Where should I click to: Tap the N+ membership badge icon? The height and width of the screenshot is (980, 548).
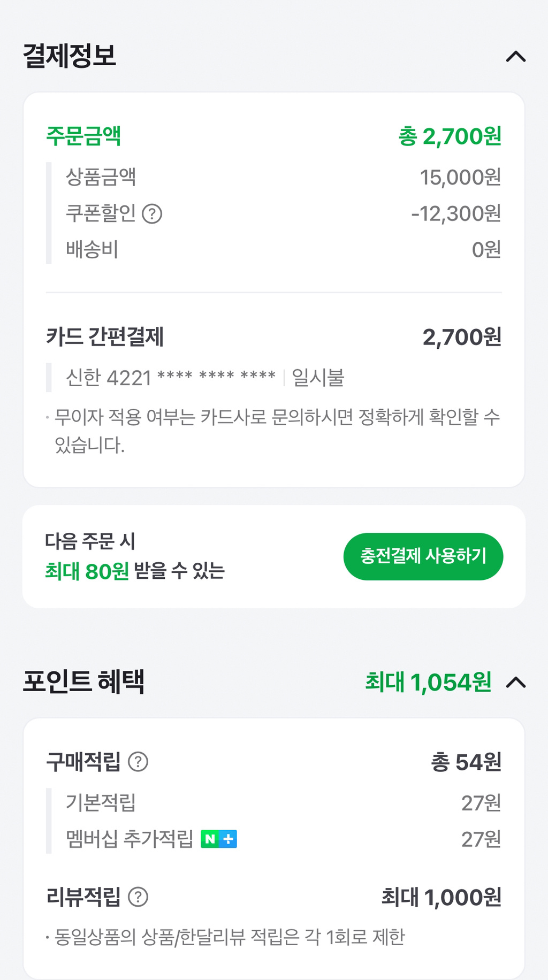coord(219,839)
